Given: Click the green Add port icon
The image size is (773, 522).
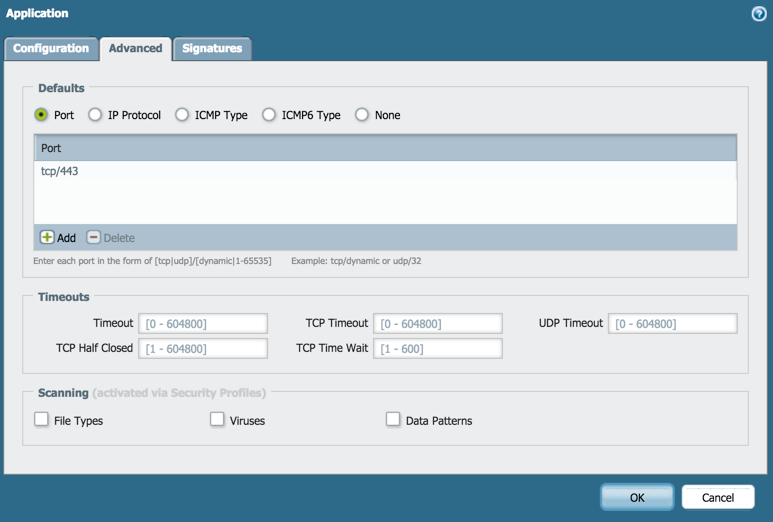Looking at the screenshot, I should [47, 238].
